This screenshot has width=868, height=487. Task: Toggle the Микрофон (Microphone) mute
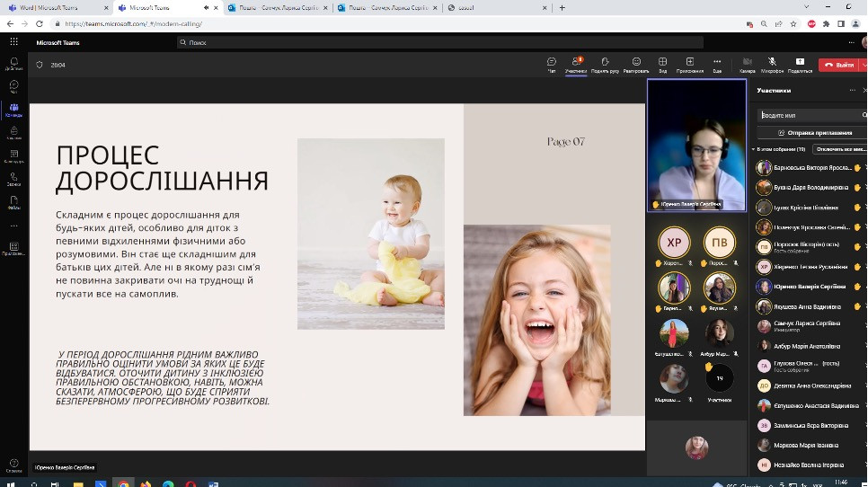[772, 64]
